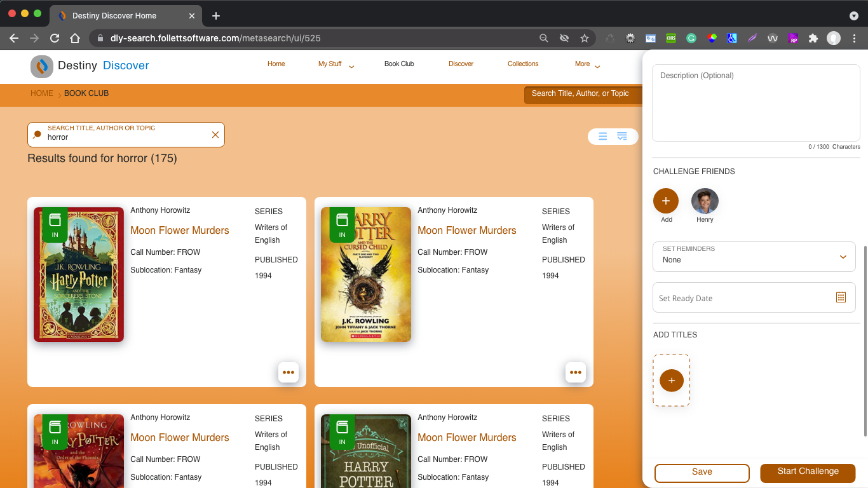The height and width of the screenshot is (488, 868).
Task: Select the Destiny Discover Home tab
Action: pos(127,16)
